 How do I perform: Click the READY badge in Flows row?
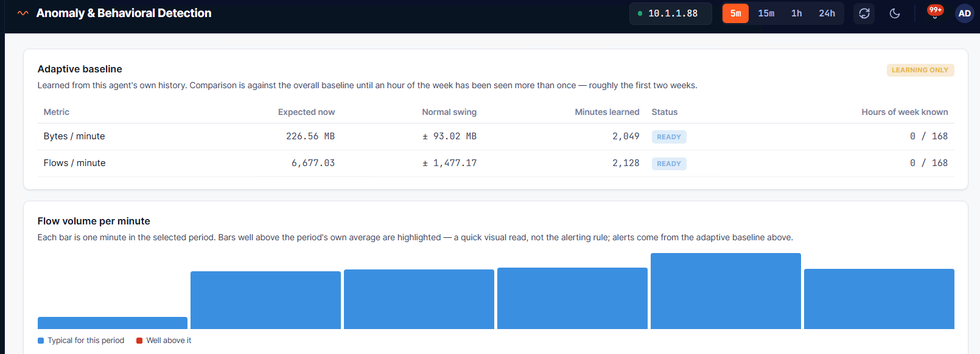tap(669, 164)
